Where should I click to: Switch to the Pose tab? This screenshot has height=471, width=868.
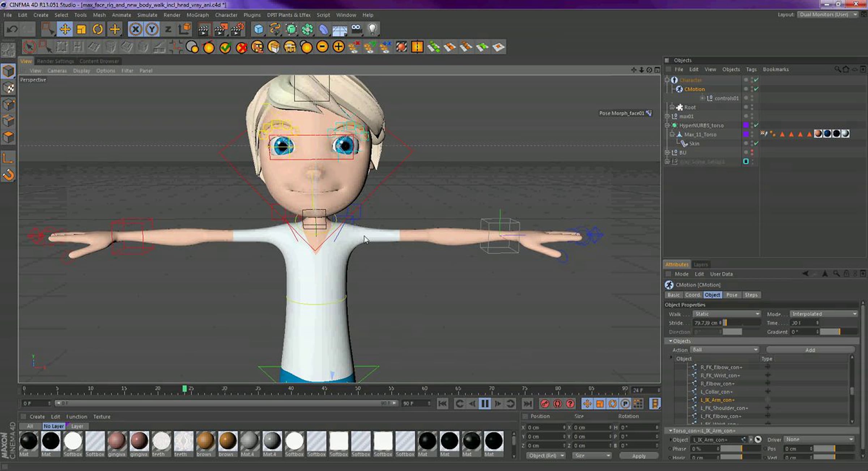(732, 295)
